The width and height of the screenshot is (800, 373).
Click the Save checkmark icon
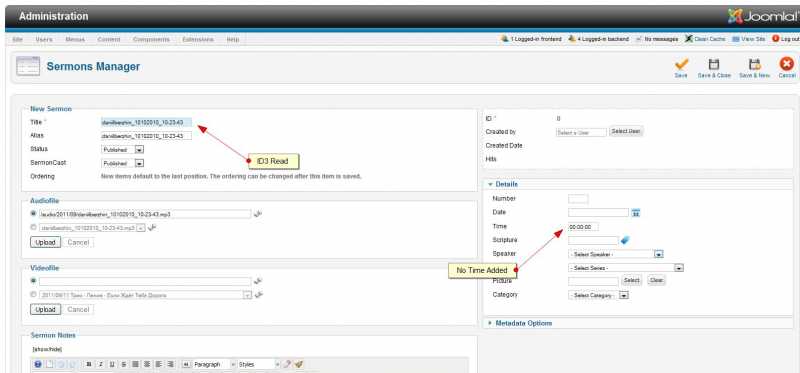click(x=681, y=64)
